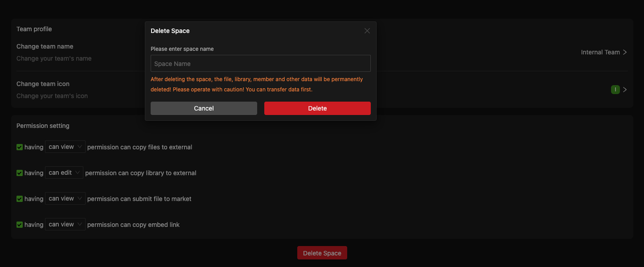This screenshot has width=644, height=267.
Task: Click the Delete Space button at page bottom
Action: coord(322,253)
